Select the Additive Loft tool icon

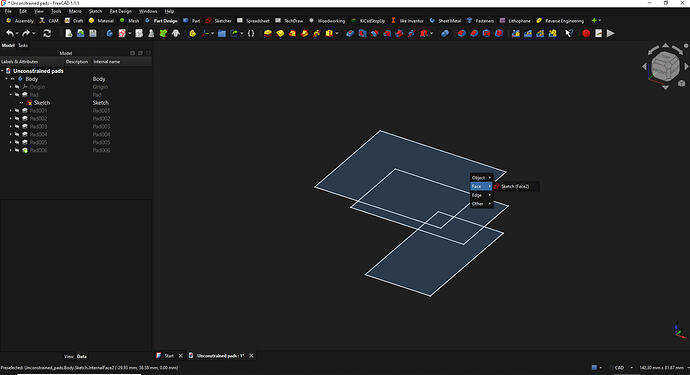point(292,33)
